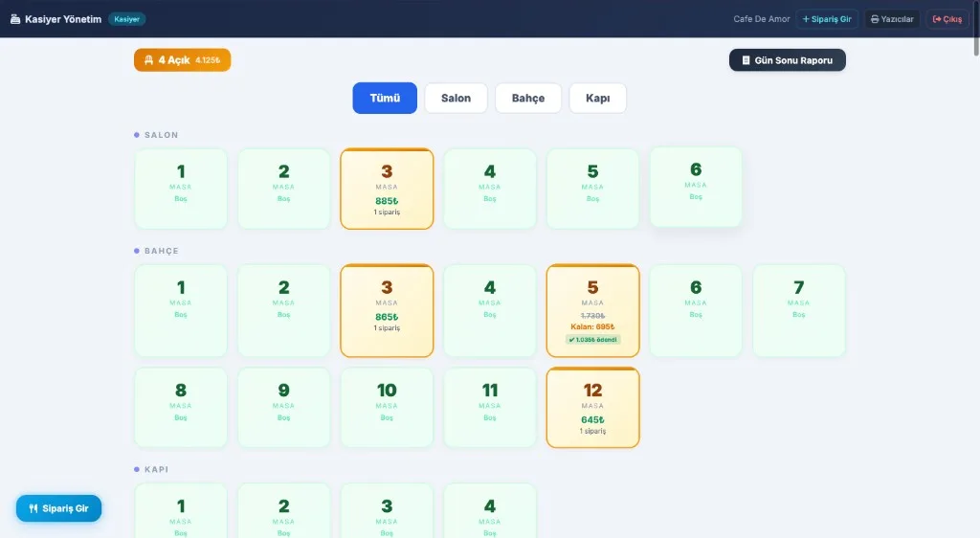This screenshot has height=538, width=980.
Task: Open the Kapı tab
Action: tap(597, 98)
